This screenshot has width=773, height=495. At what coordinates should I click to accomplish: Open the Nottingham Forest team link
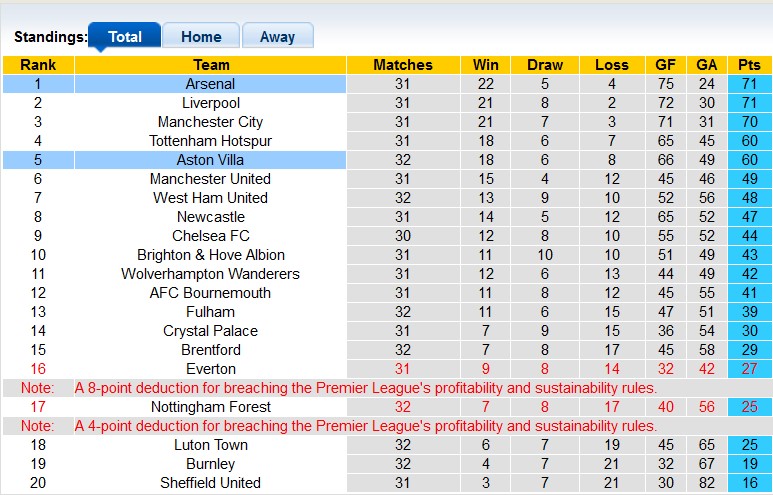(x=211, y=407)
